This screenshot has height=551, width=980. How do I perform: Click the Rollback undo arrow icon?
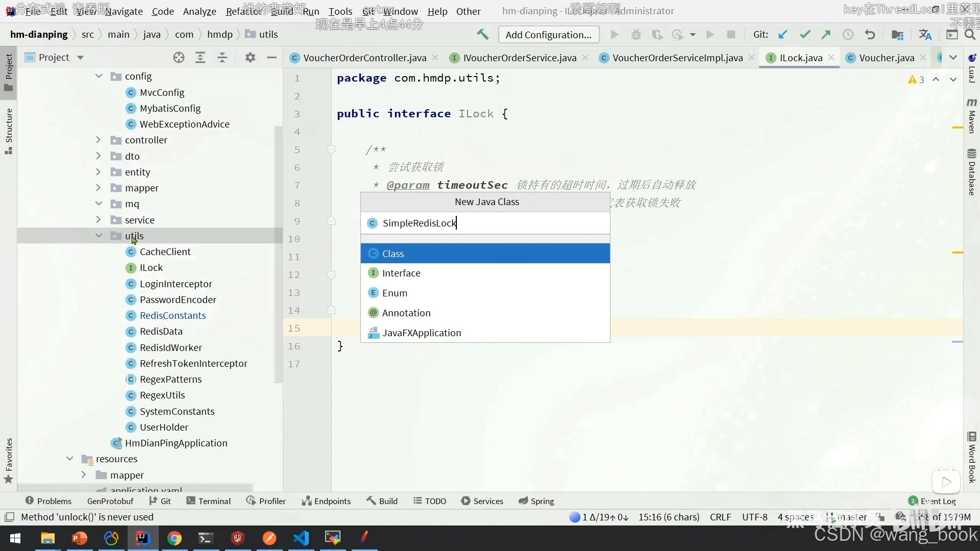pyautogui.click(x=870, y=34)
